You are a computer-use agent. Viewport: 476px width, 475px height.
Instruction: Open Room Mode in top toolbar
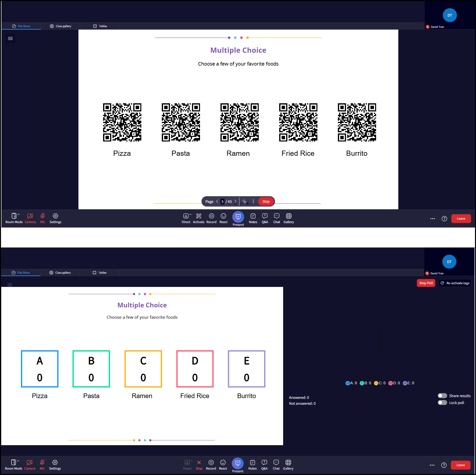(x=14, y=218)
